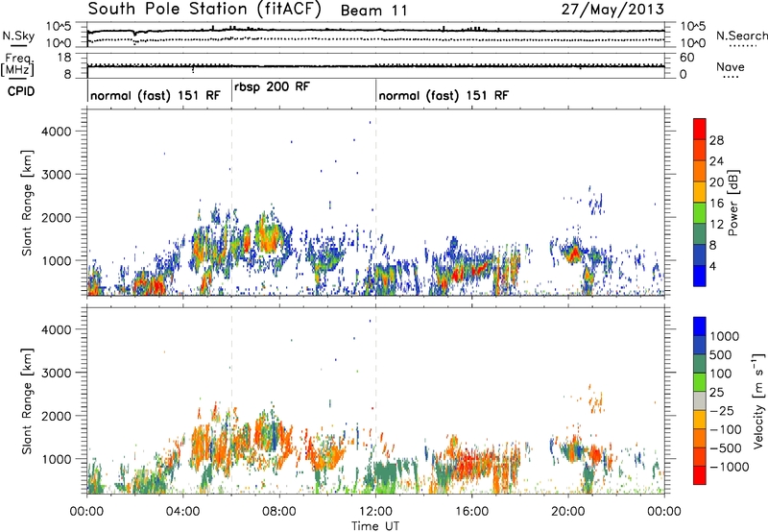768x532 pixels.
Task: Click the 'Nave' legend label
Action: [x=731, y=67]
